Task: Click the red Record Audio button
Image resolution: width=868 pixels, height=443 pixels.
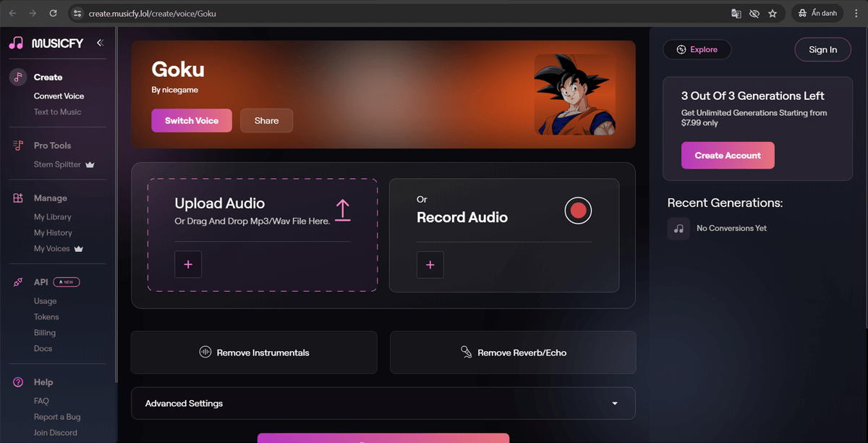Action: (x=578, y=211)
